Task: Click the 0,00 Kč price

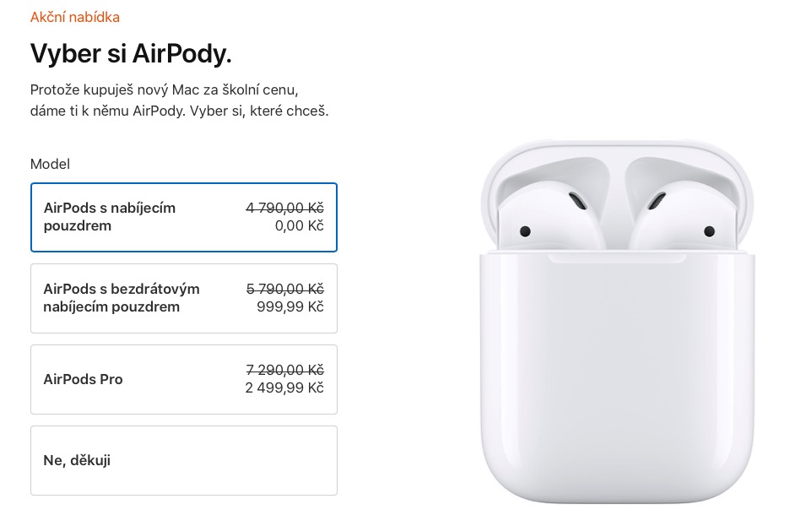Action: point(300,225)
